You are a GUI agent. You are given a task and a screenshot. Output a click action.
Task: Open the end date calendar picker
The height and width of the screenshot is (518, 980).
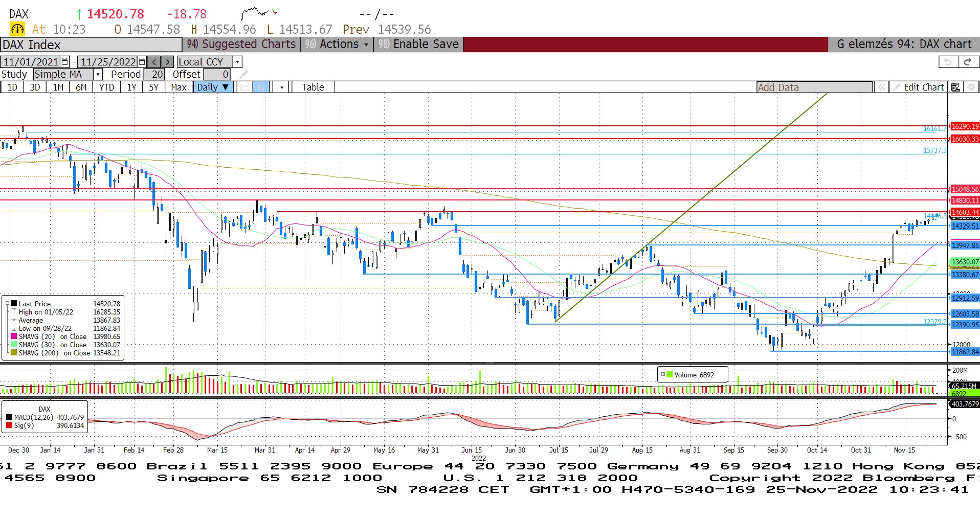point(142,62)
